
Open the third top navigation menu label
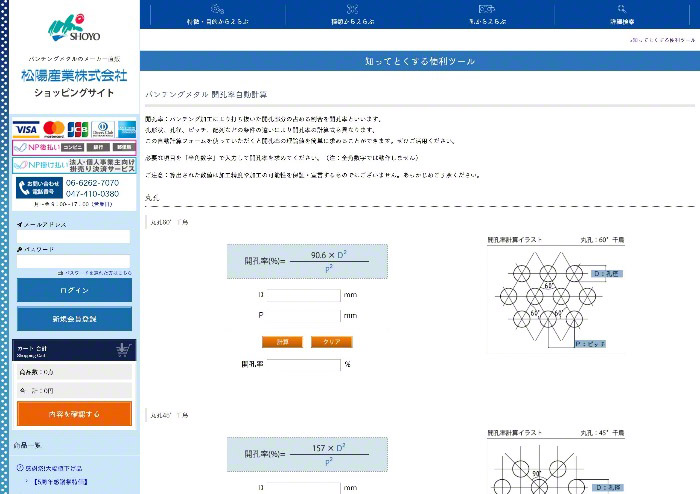487,21
